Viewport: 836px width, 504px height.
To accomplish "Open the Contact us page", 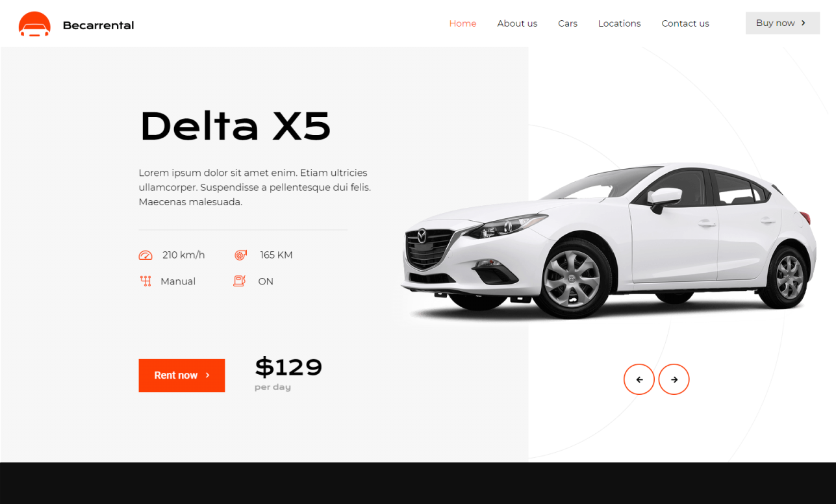I will coord(685,23).
